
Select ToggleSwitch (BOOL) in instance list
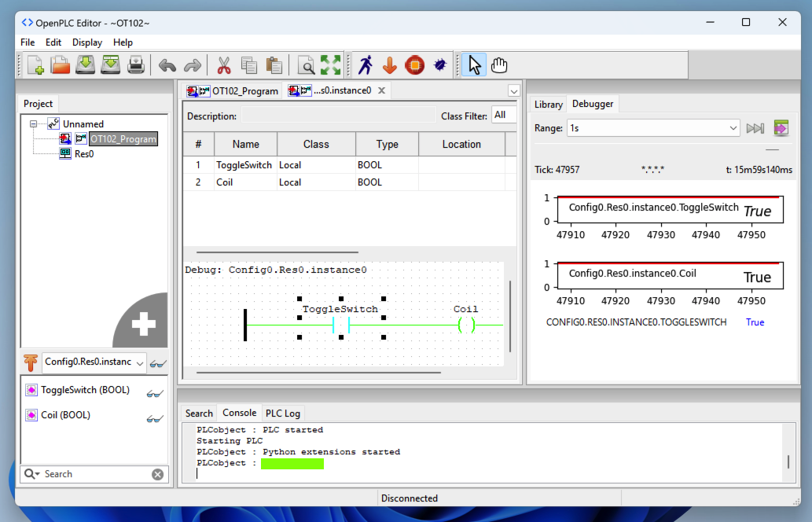coord(85,390)
